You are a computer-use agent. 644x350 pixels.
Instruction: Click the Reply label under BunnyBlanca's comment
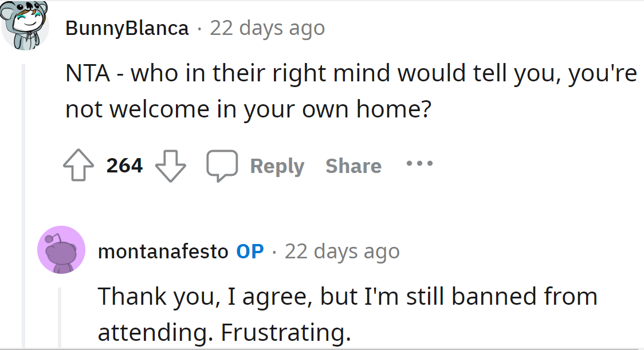277,166
